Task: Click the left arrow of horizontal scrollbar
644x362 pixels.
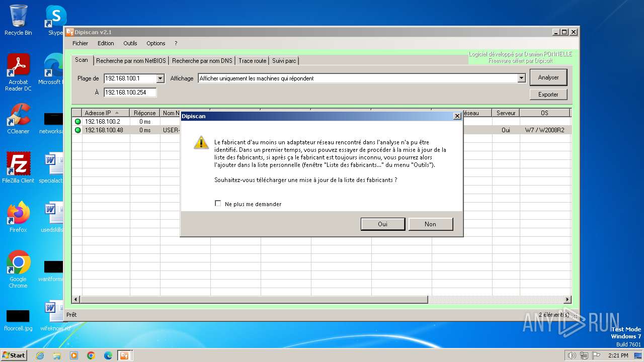Action: (x=76, y=300)
